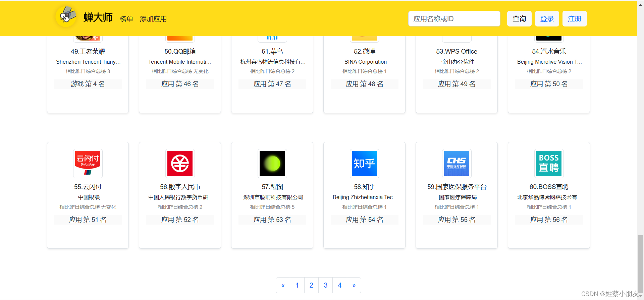The image size is (644, 300).
Task: Focus the 应用名称或ID search field
Action: pyautogui.click(x=454, y=18)
